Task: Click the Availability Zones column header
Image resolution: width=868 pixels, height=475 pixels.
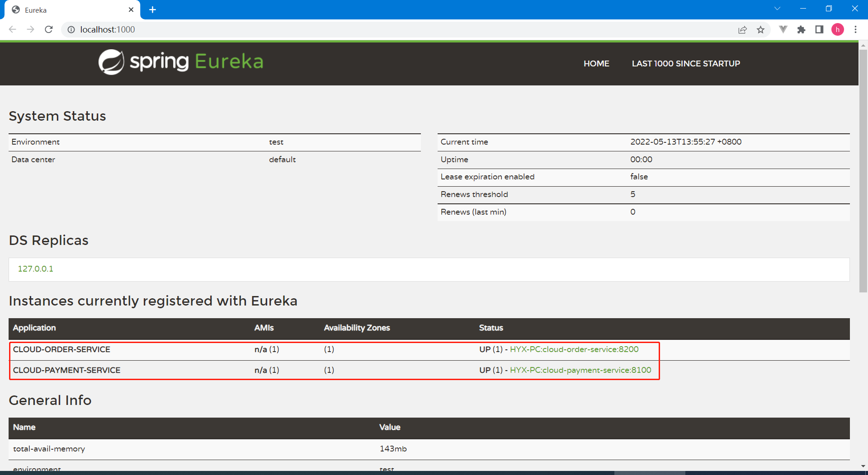Action: click(x=357, y=328)
